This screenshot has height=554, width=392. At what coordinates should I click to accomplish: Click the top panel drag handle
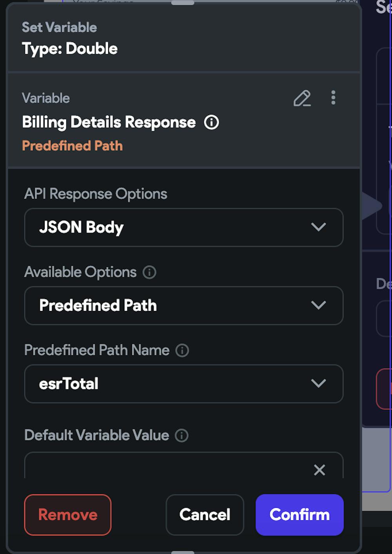pos(183,2)
